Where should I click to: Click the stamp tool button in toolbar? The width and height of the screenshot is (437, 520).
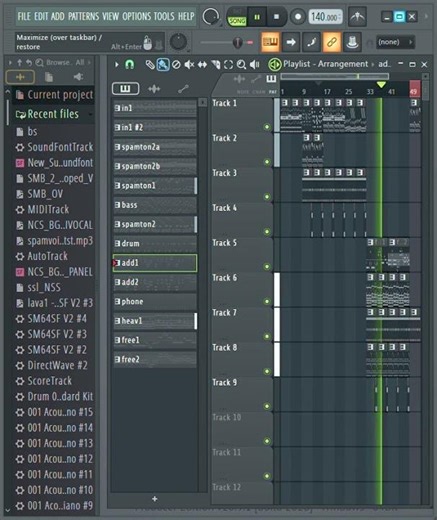pos(352,42)
